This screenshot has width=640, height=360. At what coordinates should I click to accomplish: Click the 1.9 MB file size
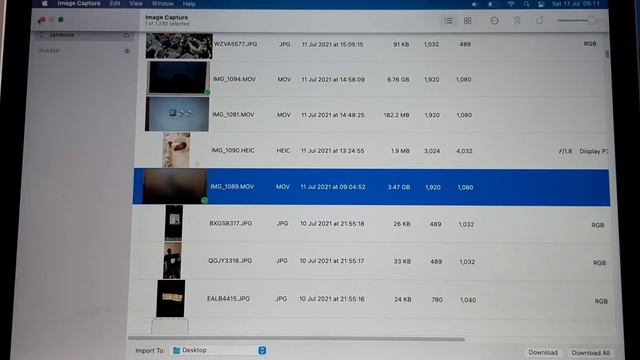(400, 151)
